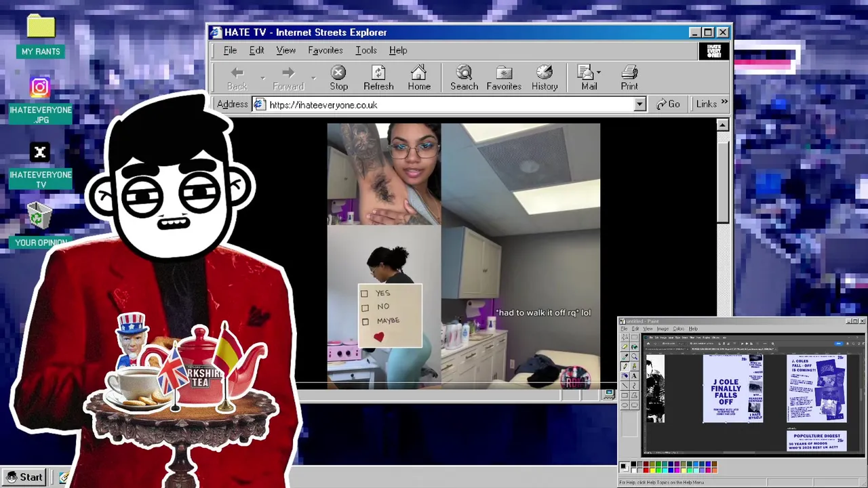Screen dimensions: 868x488
Task: Tick the NO checkbox on the note
Action: pos(365,307)
